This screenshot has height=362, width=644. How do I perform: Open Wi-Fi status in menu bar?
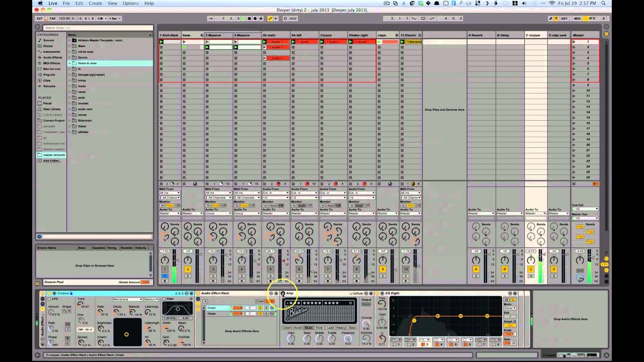[x=552, y=4]
